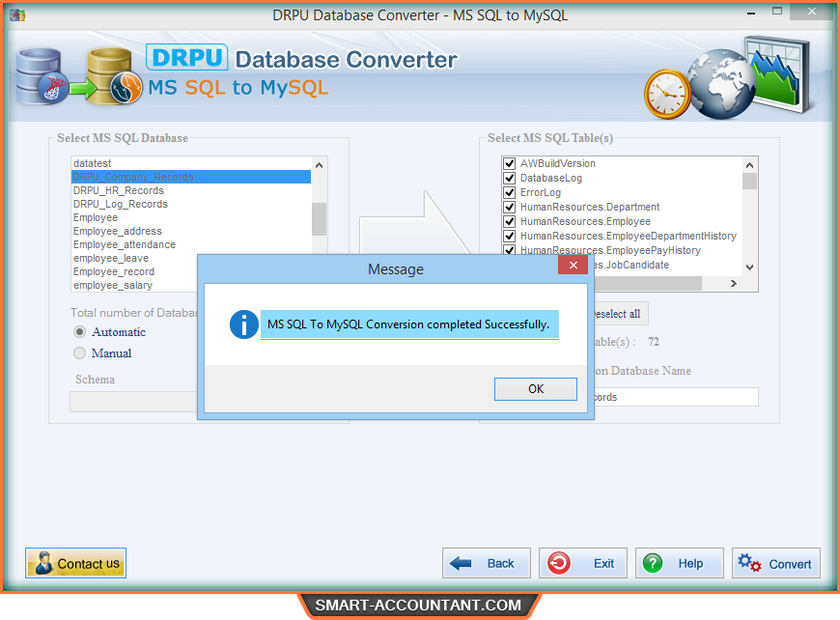The image size is (840, 620).
Task: Open Help from the bottom bar
Action: 680,563
